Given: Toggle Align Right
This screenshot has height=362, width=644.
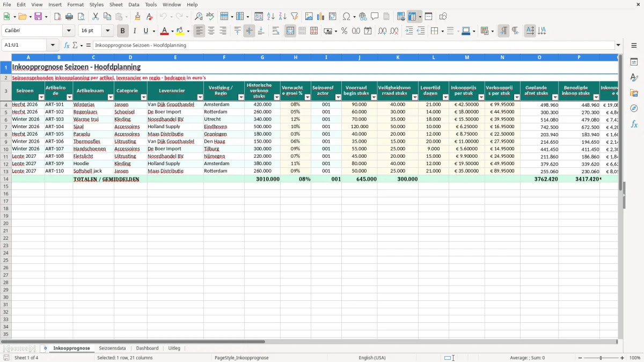Looking at the screenshot, I should (x=223, y=31).
